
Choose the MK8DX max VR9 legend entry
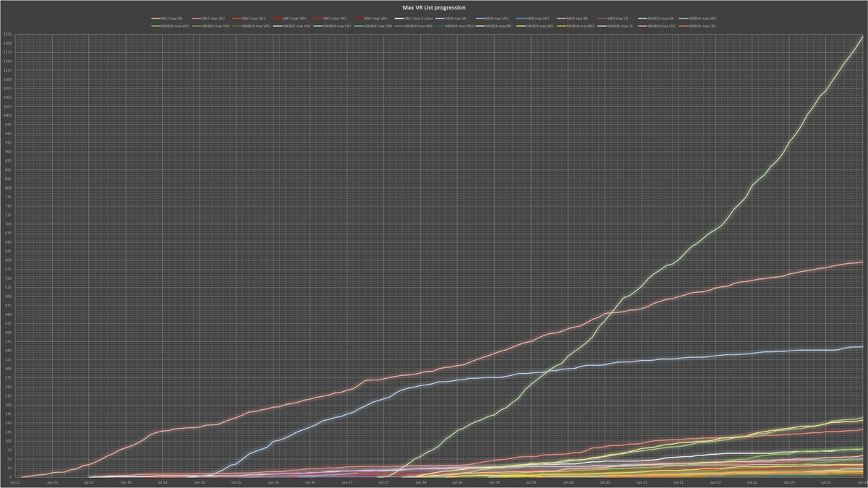[x=413, y=26]
